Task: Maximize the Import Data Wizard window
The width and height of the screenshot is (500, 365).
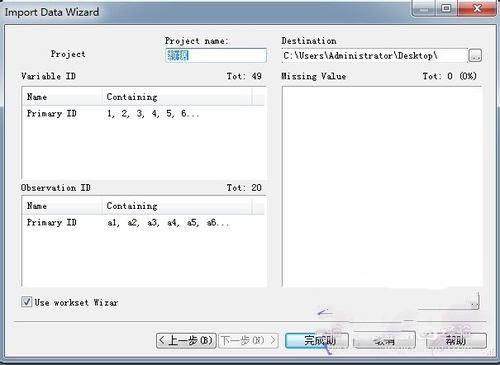Action: coord(446,8)
